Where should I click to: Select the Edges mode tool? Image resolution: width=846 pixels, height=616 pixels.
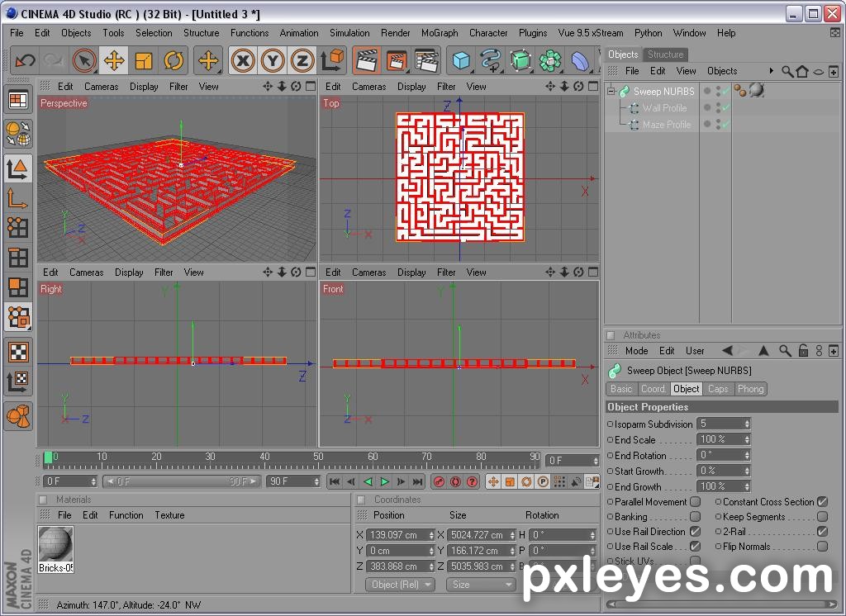tap(18, 258)
